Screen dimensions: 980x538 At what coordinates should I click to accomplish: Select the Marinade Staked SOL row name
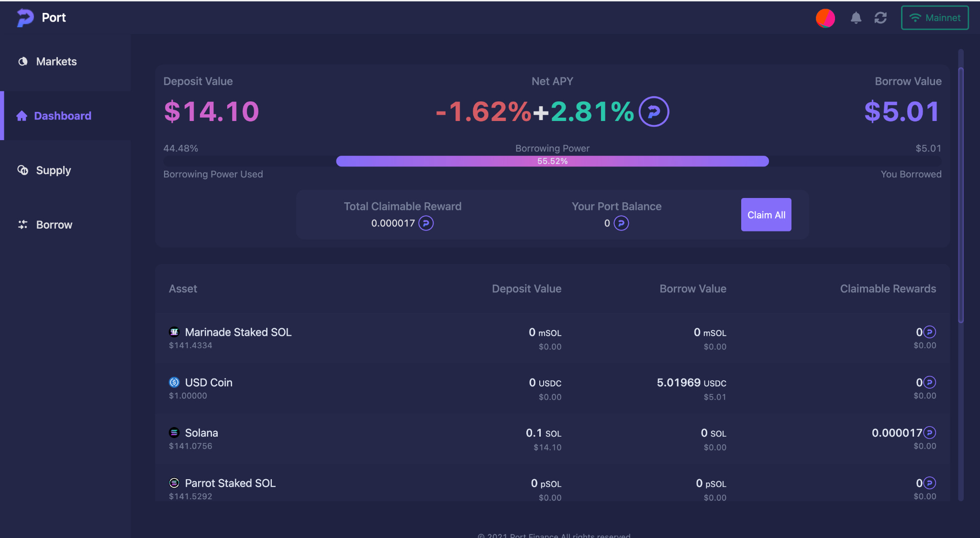[238, 332]
